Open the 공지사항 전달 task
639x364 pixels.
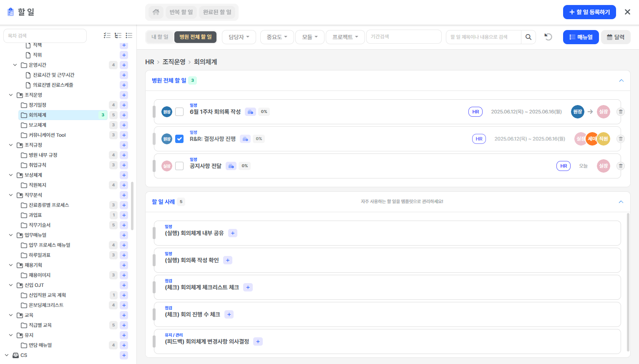[206, 166]
